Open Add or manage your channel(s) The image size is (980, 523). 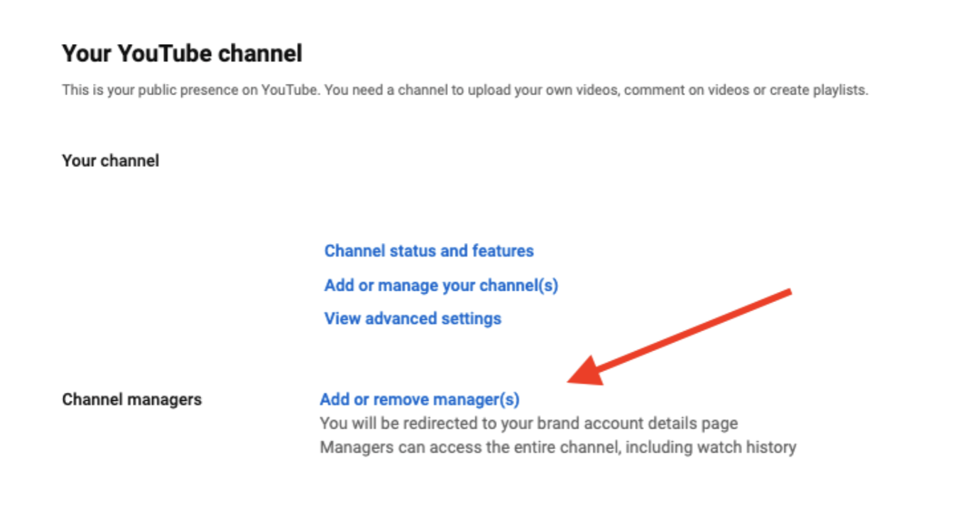pyautogui.click(x=441, y=285)
